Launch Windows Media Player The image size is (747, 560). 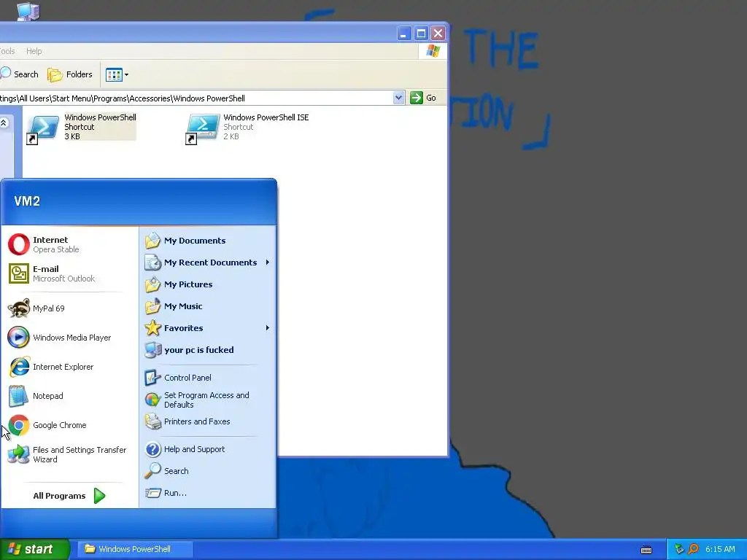(69, 338)
